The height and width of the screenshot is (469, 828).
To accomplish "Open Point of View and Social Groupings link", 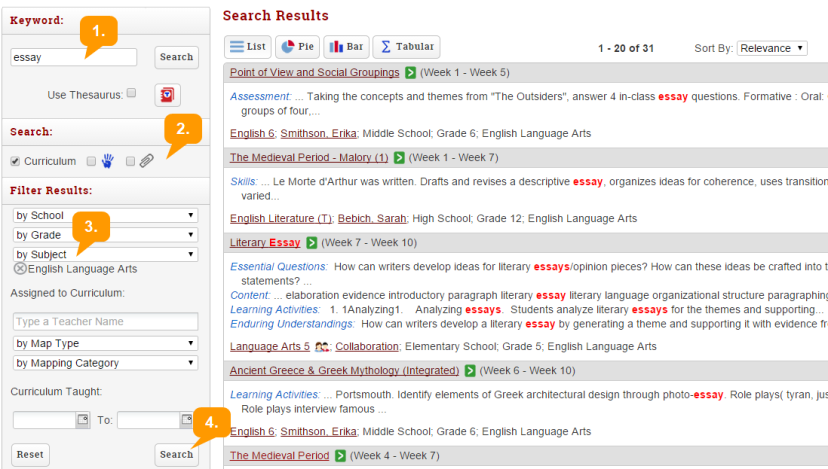I will point(314,73).
